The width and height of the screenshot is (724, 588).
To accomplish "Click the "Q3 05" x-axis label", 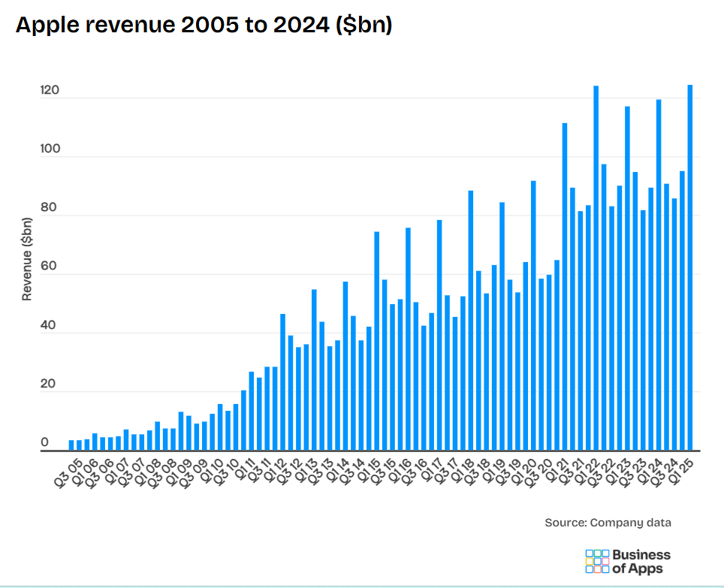I will (68, 472).
